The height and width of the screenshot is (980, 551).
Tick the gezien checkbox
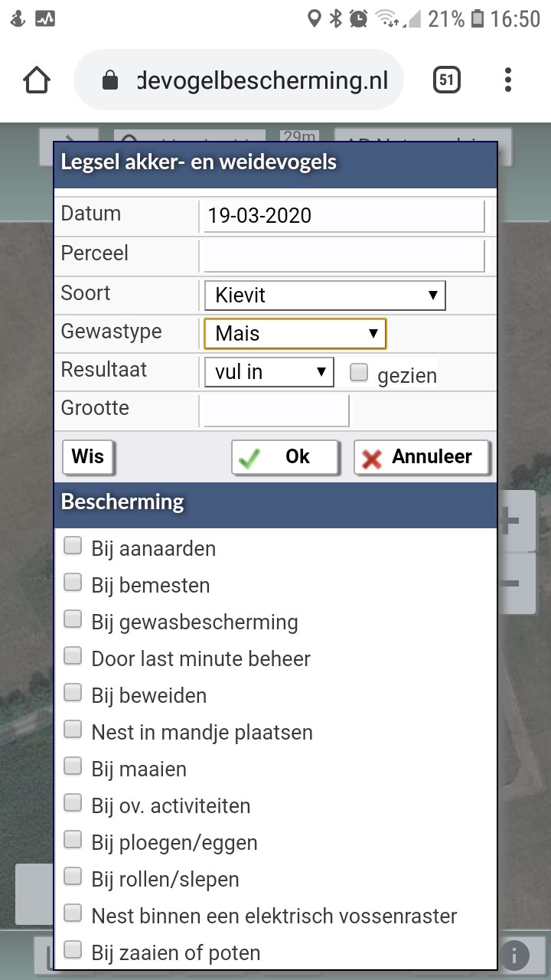[x=358, y=373]
